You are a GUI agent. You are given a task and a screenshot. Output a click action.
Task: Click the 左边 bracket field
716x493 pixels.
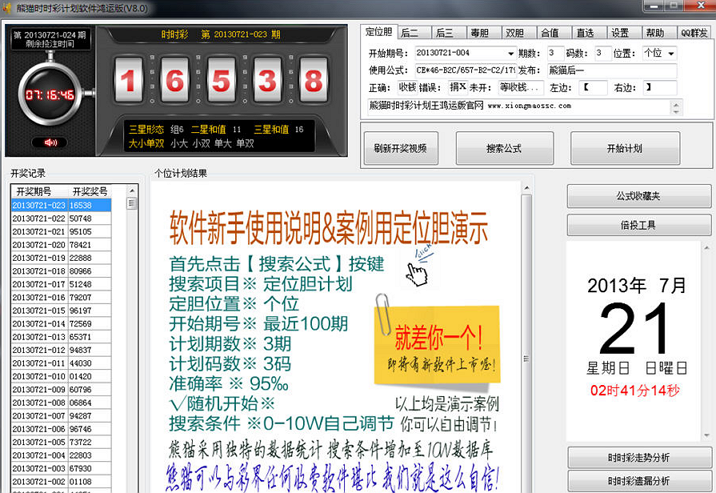[x=593, y=87]
